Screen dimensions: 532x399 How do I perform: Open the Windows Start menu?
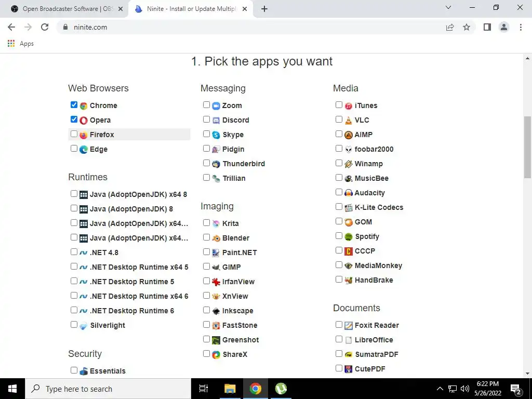pos(12,389)
